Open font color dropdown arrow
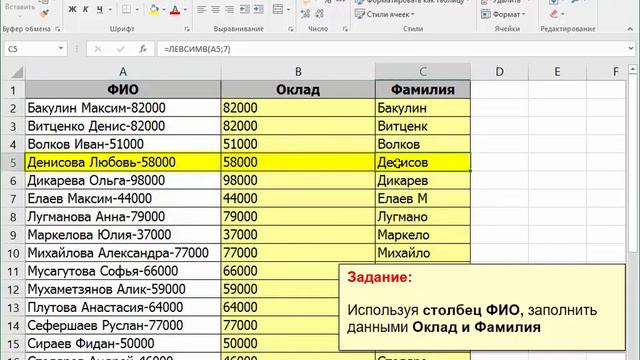This screenshot has width=640, height=360. tap(185, 9)
